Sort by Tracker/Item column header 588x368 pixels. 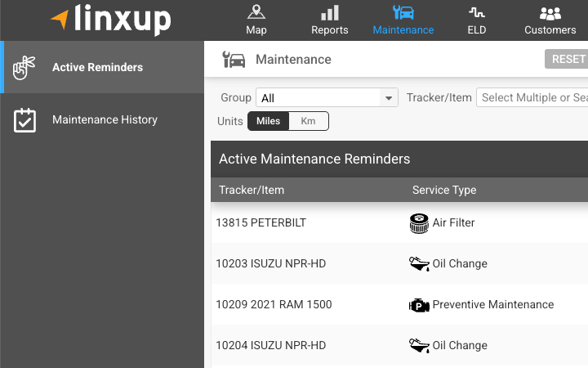[x=252, y=190]
